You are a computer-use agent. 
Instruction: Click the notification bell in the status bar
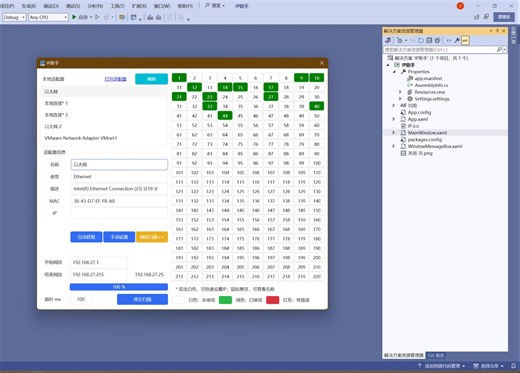513,366
